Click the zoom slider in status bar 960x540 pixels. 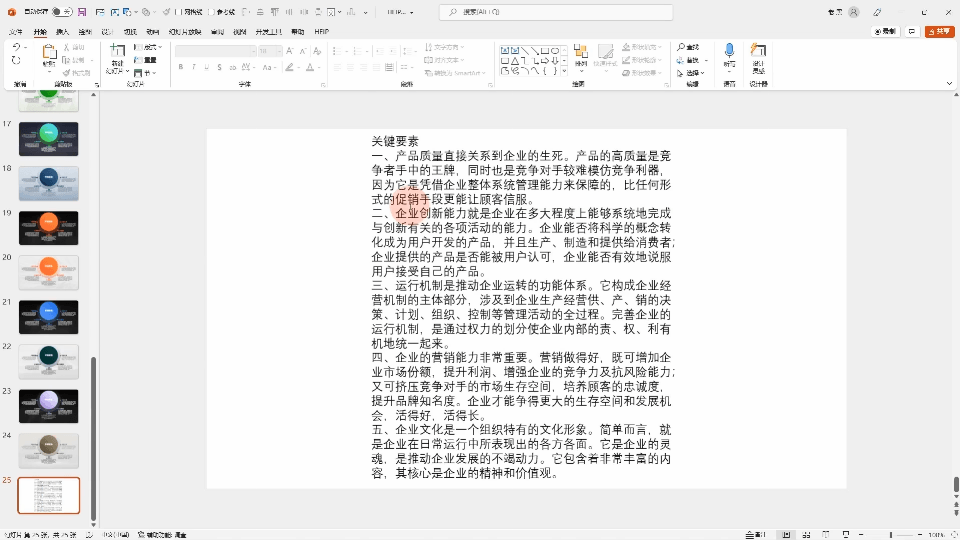[891, 534]
